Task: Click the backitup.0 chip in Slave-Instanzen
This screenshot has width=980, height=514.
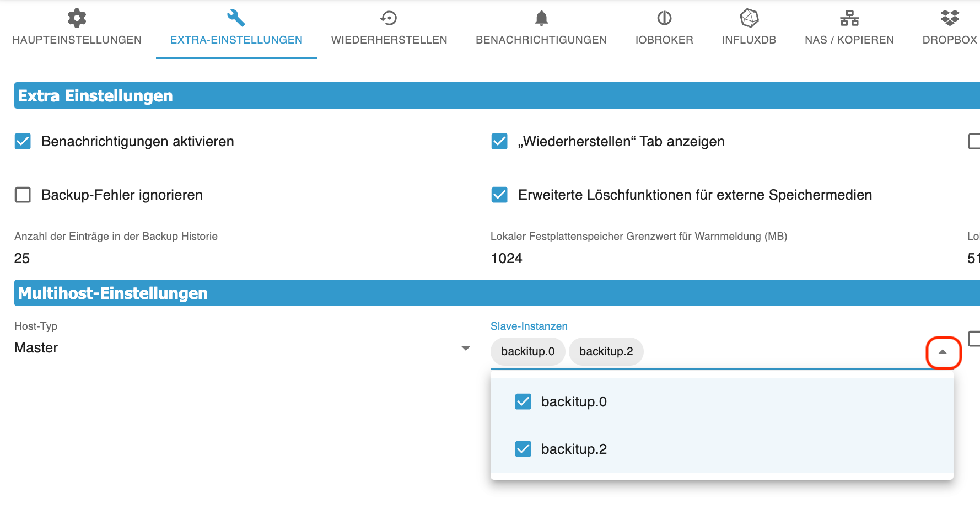Action: (528, 351)
